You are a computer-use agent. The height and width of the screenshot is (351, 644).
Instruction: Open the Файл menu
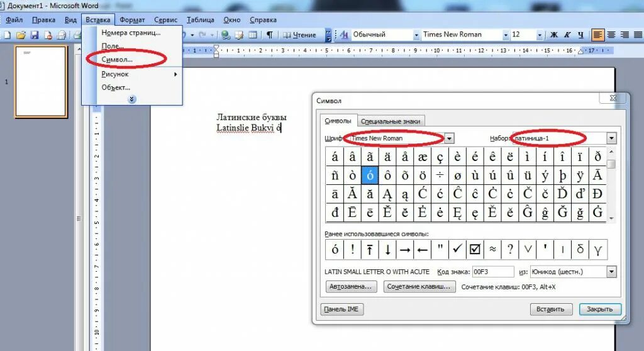point(14,19)
